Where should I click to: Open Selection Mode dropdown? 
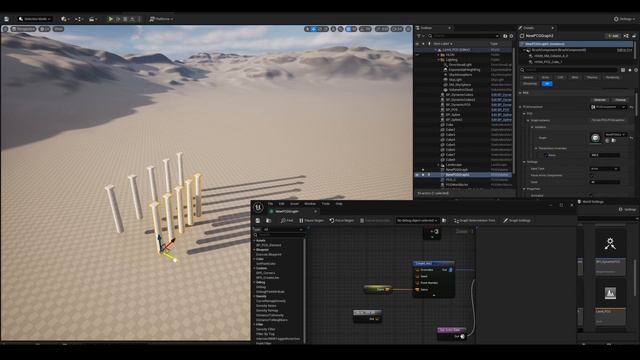pyautogui.click(x=35, y=19)
